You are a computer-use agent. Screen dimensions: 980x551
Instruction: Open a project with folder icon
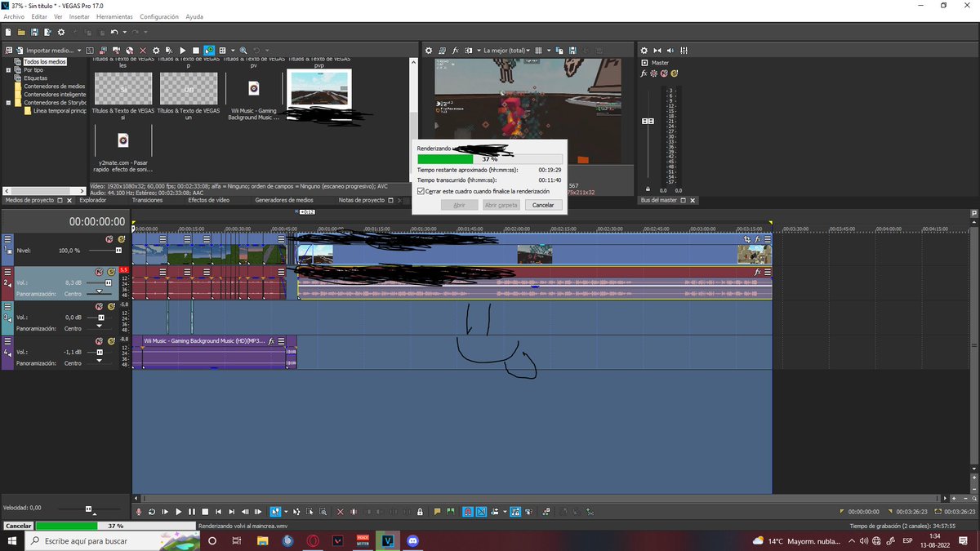[21, 32]
